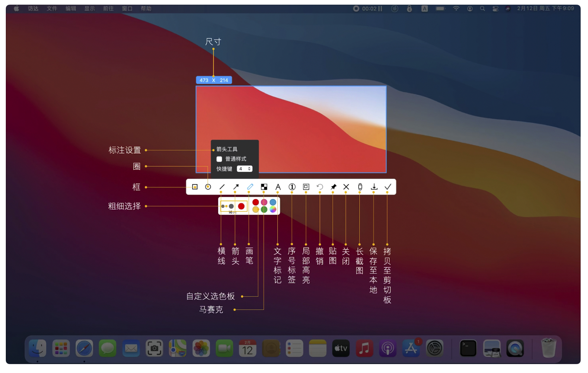Activate the blue pen brush tool
Image resolution: width=588 pixels, height=373 pixels.
[250, 187]
